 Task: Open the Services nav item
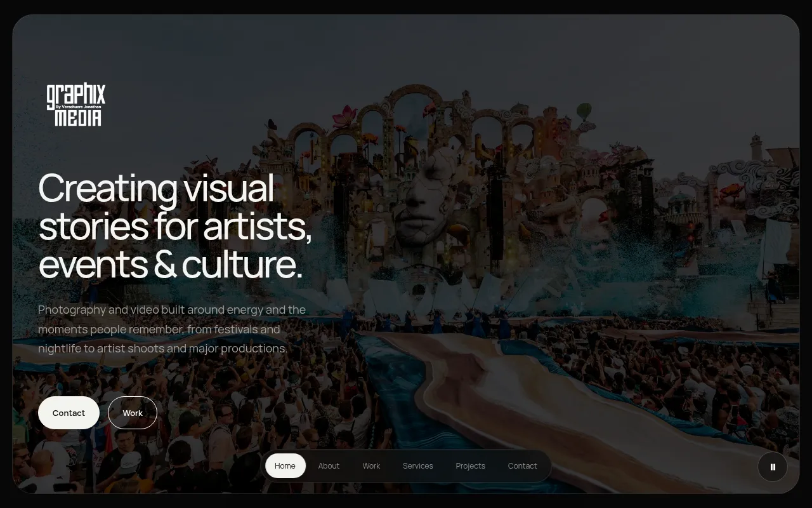click(x=418, y=465)
